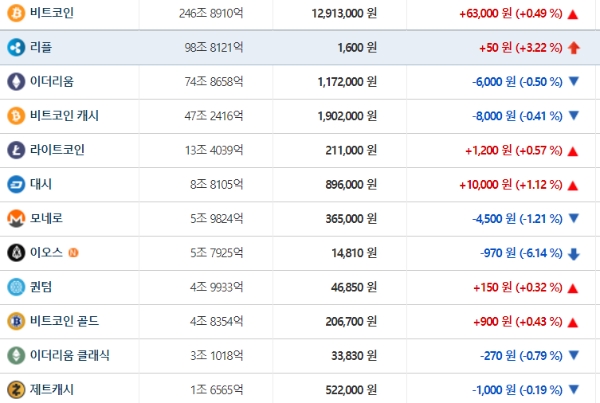Select the change value -1,000 원 (-0.19 %)

(517, 390)
